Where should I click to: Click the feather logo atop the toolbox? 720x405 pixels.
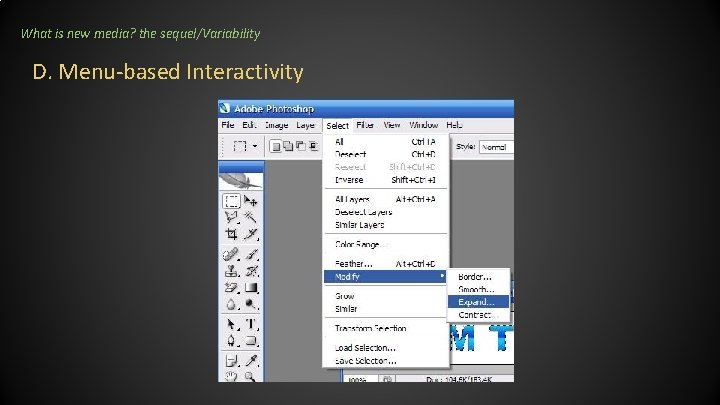coord(241,181)
